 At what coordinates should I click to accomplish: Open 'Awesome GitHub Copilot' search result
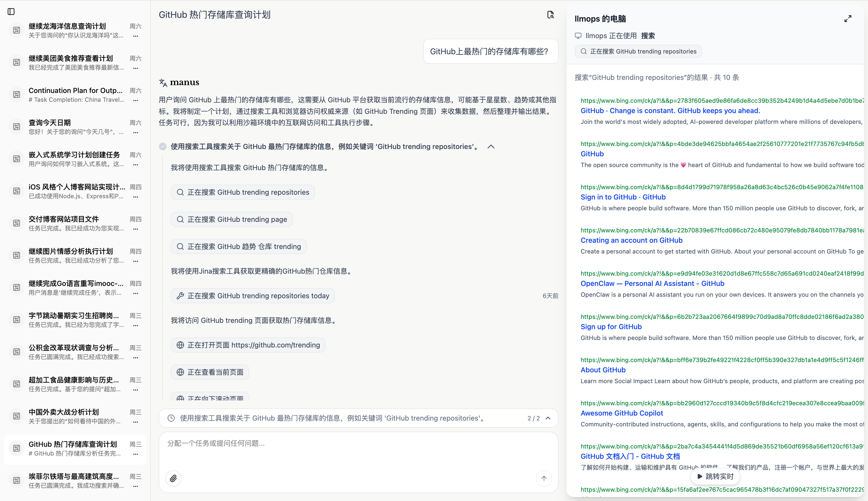click(x=622, y=413)
